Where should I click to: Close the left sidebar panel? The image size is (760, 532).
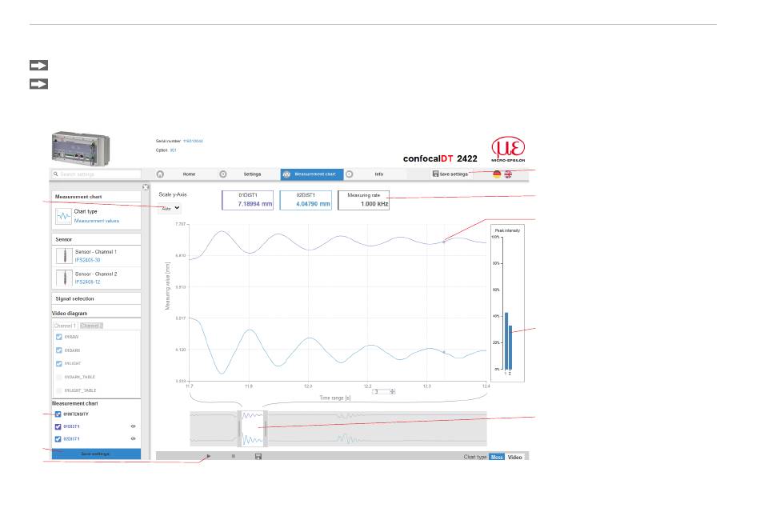[x=146, y=187]
